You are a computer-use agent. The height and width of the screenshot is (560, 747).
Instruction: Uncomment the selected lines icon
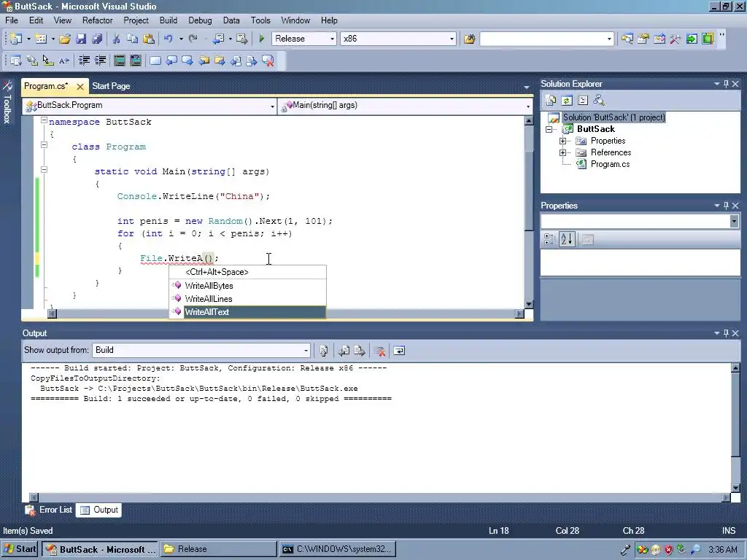pyautogui.click(x=136, y=61)
